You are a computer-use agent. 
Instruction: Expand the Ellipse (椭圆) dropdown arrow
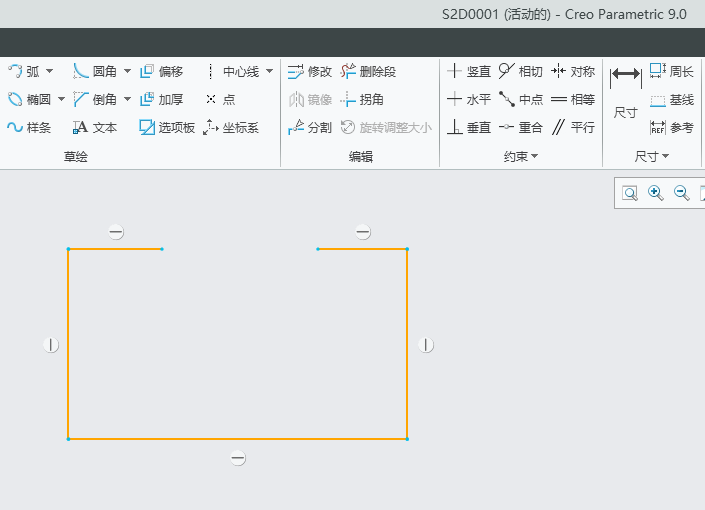(x=62, y=99)
